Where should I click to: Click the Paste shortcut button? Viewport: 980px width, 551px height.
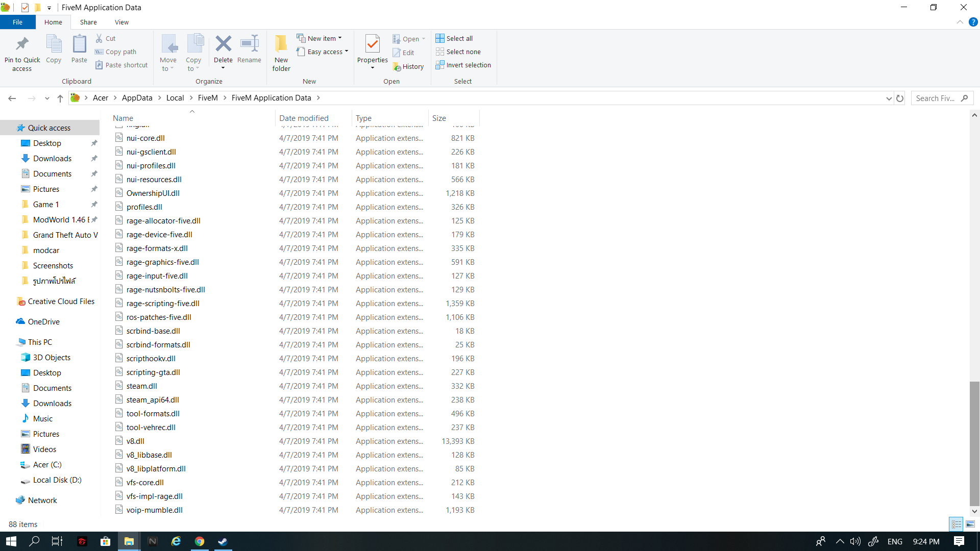pyautogui.click(x=121, y=65)
